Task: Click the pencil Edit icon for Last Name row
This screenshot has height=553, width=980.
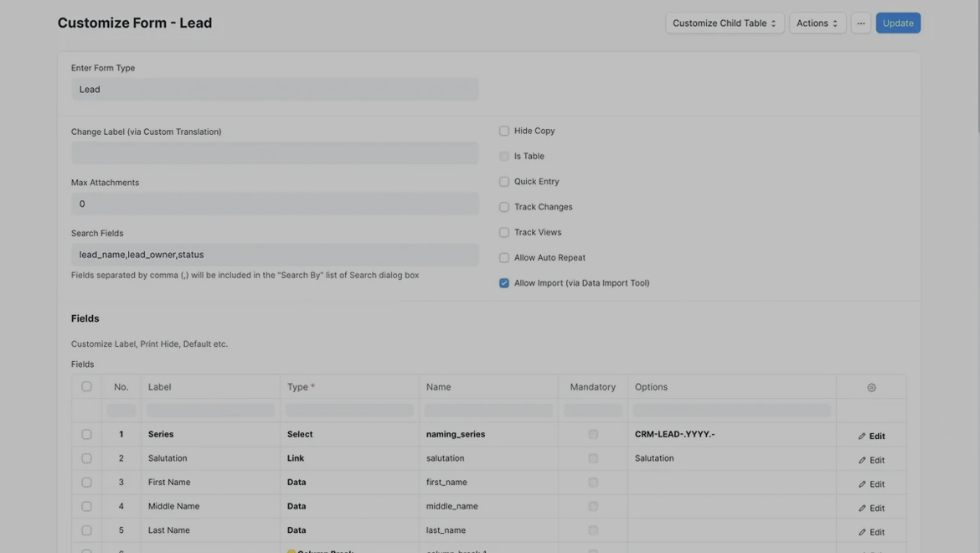Action: point(862,532)
